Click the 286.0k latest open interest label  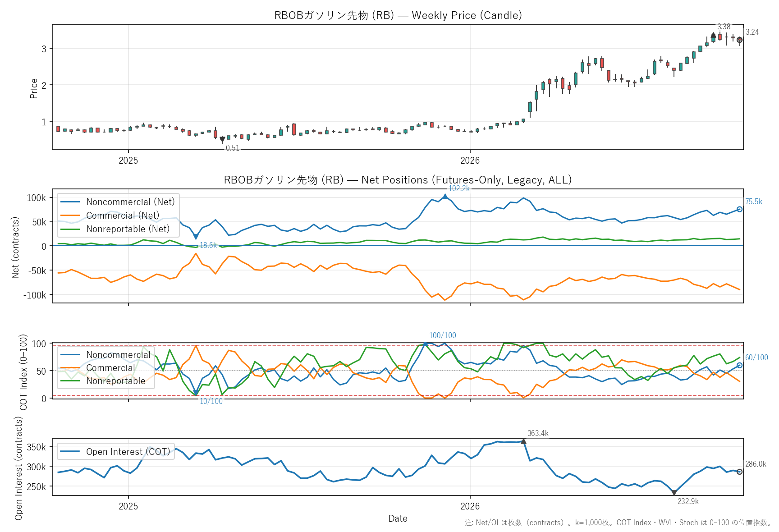pos(756,464)
